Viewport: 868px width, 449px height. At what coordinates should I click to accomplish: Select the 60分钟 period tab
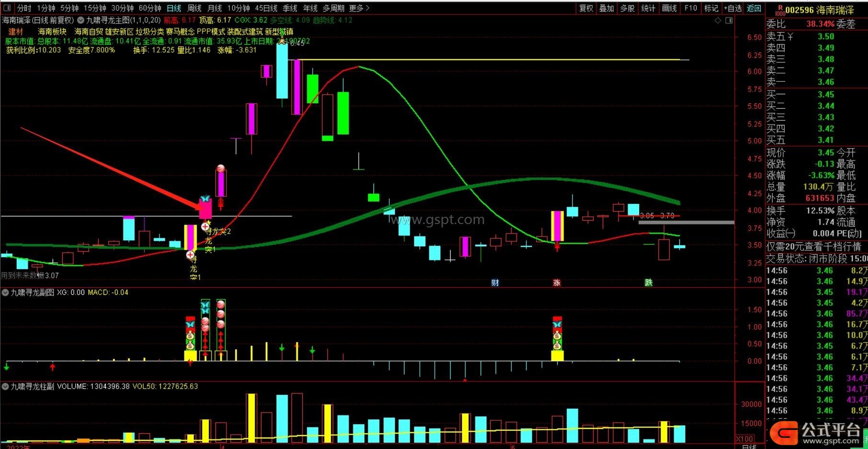pos(150,8)
